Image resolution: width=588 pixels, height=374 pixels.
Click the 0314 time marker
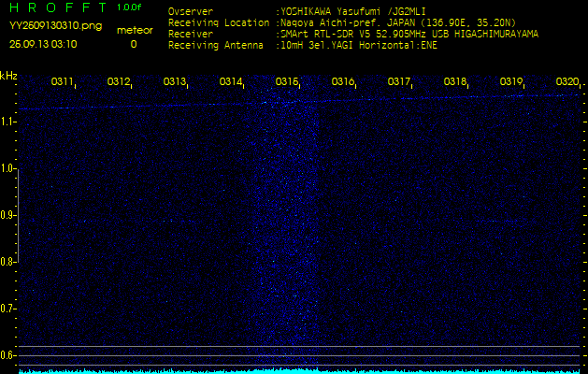tap(230, 81)
